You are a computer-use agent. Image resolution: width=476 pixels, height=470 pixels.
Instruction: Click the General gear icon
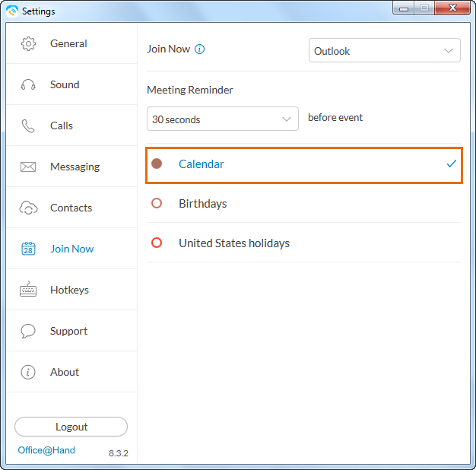28,43
